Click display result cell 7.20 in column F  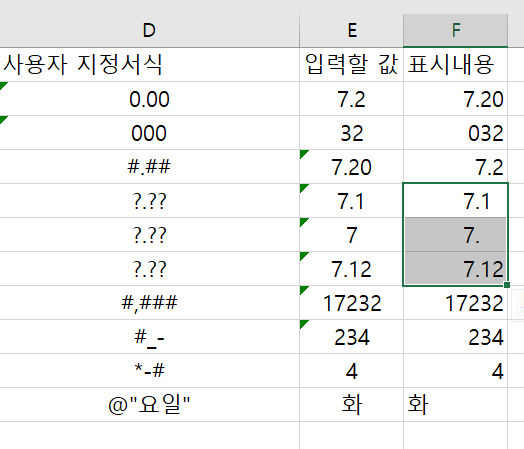click(x=455, y=99)
